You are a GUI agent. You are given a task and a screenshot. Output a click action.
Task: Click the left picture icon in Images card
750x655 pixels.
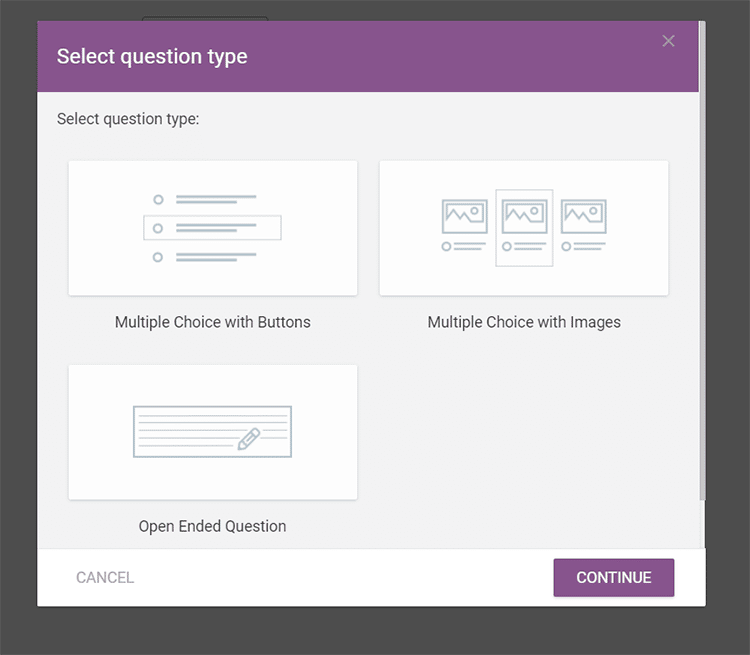point(465,216)
